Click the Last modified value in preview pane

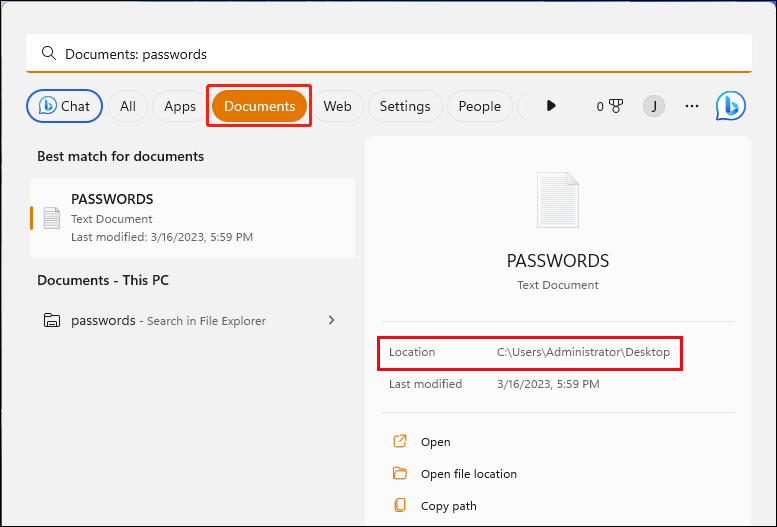click(x=548, y=384)
